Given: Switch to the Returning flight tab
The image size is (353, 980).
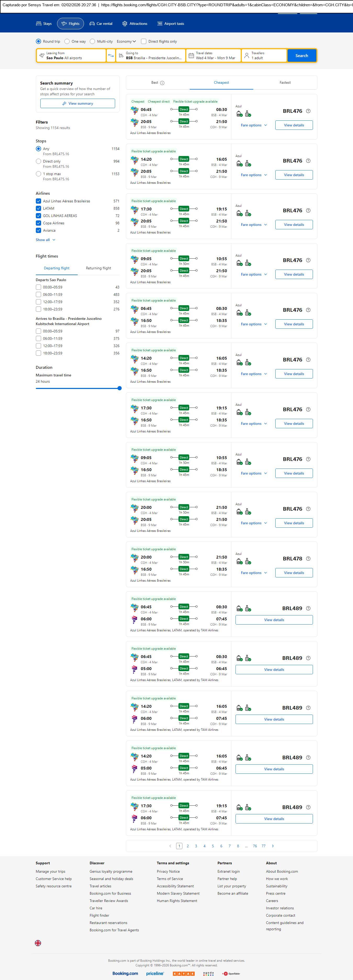Looking at the screenshot, I should 98,268.
